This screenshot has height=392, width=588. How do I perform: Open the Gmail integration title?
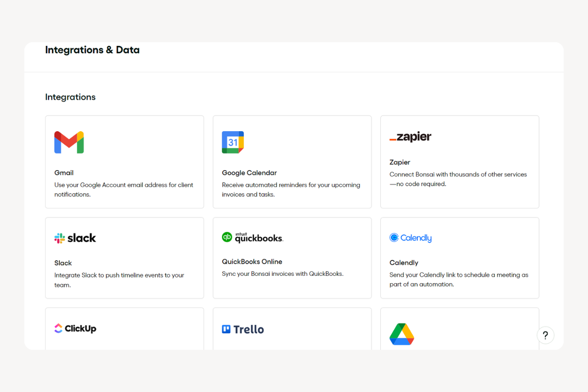(64, 173)
